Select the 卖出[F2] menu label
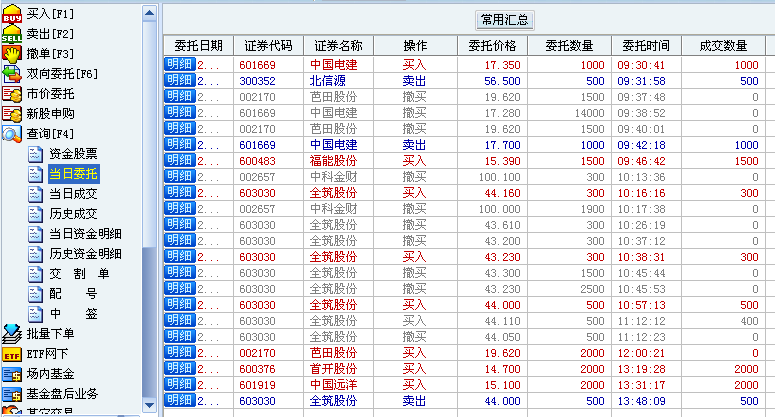 coord(50,34)
